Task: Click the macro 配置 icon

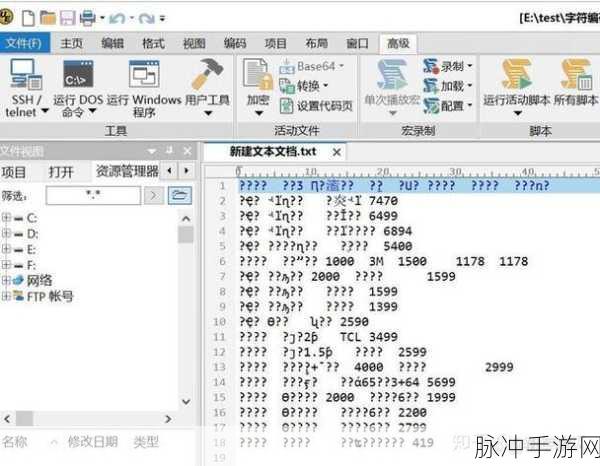Action: (x=431, y=106)
